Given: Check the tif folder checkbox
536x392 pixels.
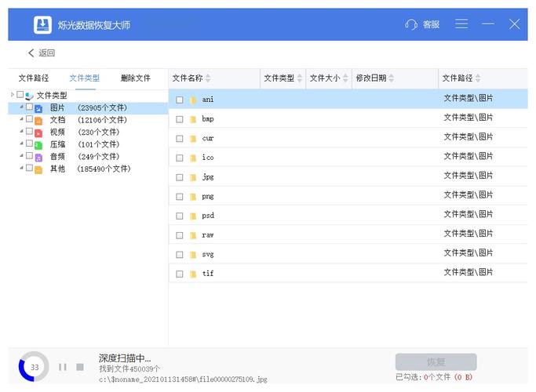Looking at the screenshot, I should click(x=180, y=274).
